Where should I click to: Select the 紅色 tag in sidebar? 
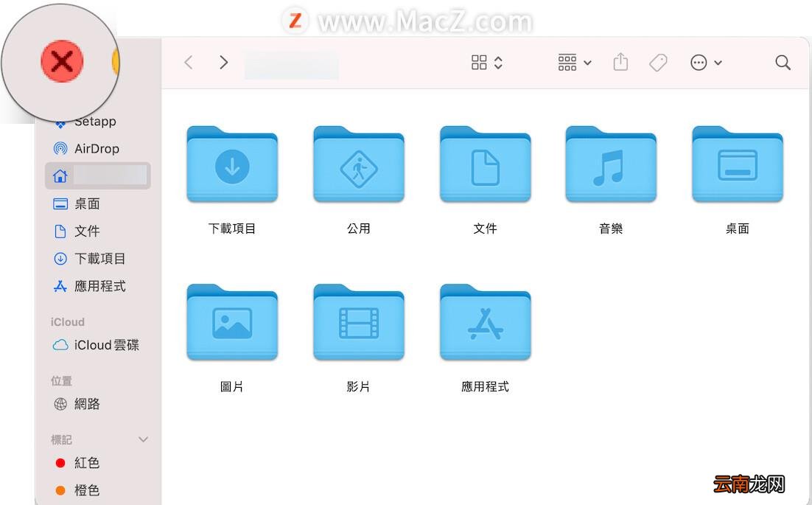[x=77, y=462]
